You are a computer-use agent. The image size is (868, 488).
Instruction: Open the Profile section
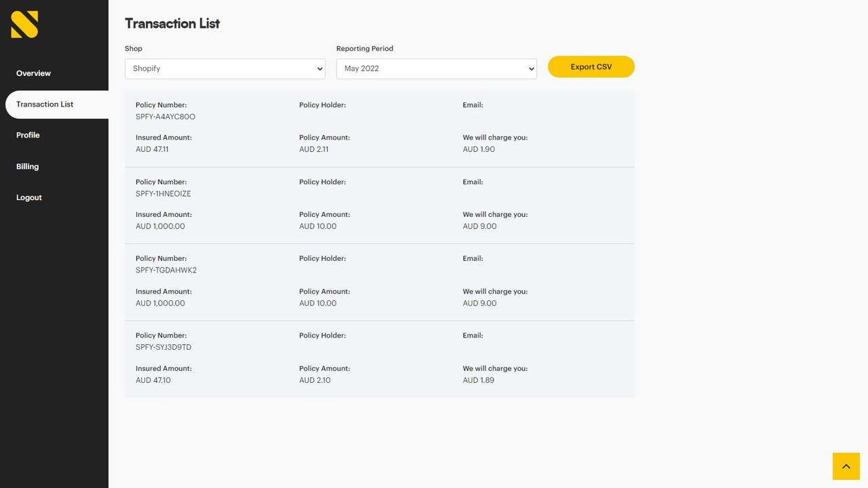28,135
